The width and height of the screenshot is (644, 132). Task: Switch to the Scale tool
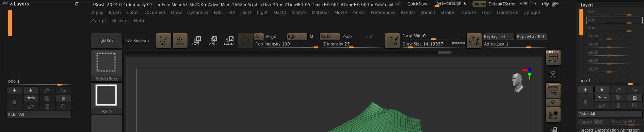click(212, 41)
